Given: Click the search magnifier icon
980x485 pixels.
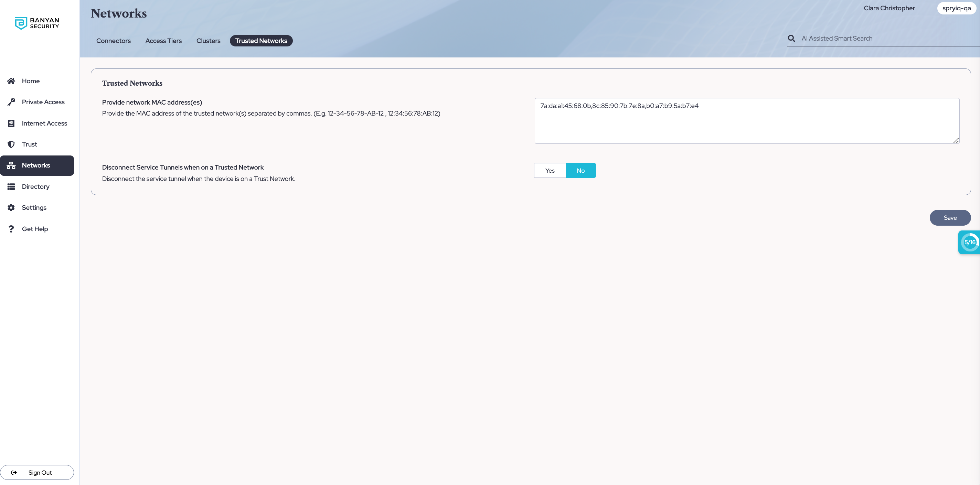Looking at the screenshot, I should pyautogui.click(x=791, y=39).
